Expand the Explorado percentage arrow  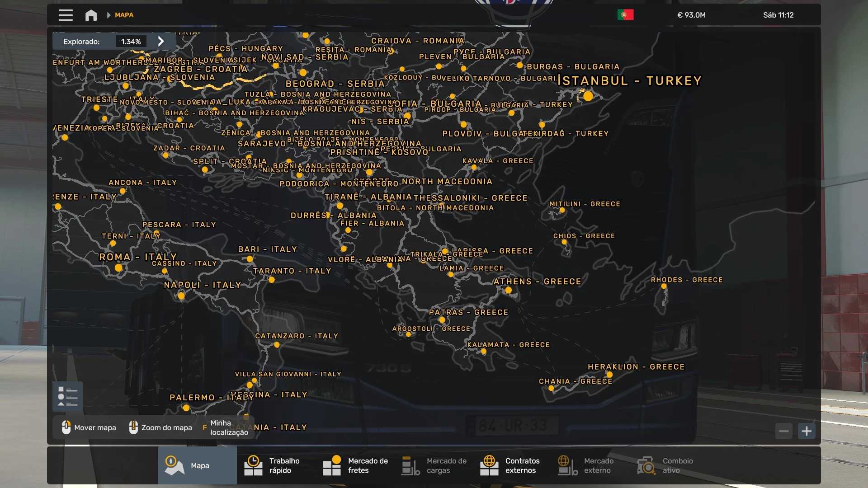point(161,42)
